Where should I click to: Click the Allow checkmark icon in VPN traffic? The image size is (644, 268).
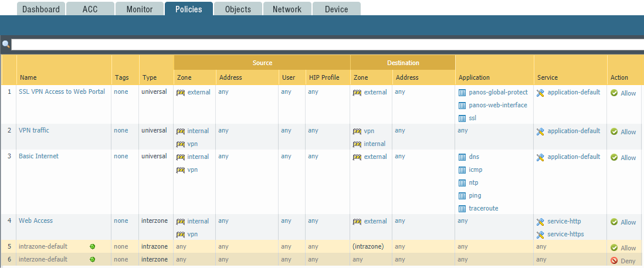615,132
